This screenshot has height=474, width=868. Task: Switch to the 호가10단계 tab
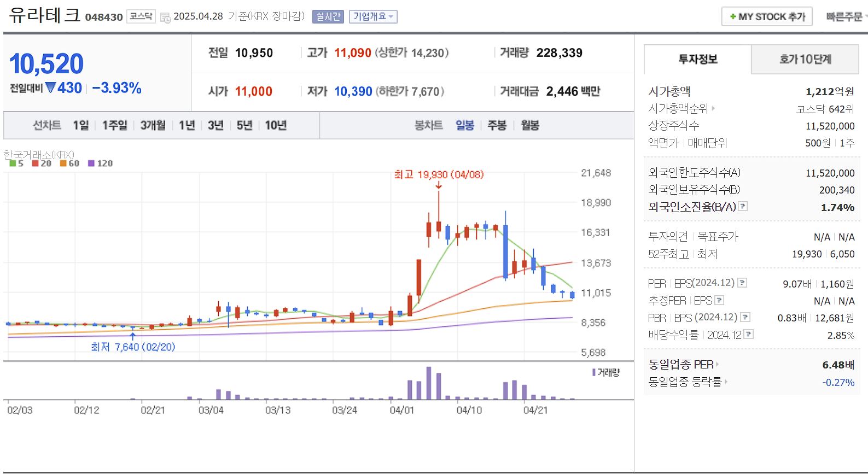pyautogui.click(x=805, y=59)
